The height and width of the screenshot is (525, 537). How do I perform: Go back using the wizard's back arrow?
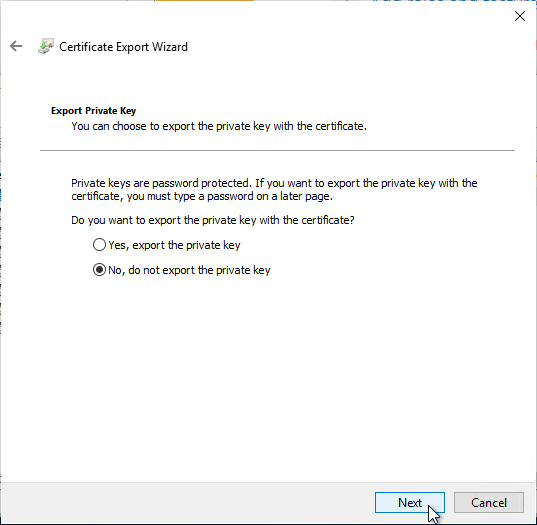[x=16, y=46]
